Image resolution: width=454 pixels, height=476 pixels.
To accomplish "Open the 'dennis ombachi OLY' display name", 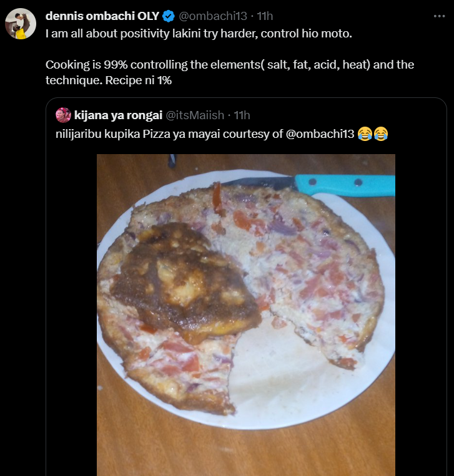I will coord(102,16).
